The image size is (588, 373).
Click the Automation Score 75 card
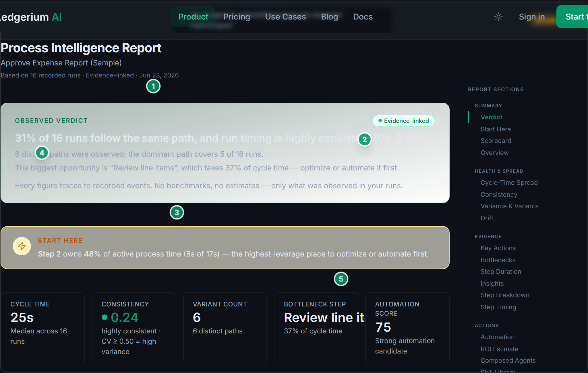pyautogui.click(x=407, y=328)
